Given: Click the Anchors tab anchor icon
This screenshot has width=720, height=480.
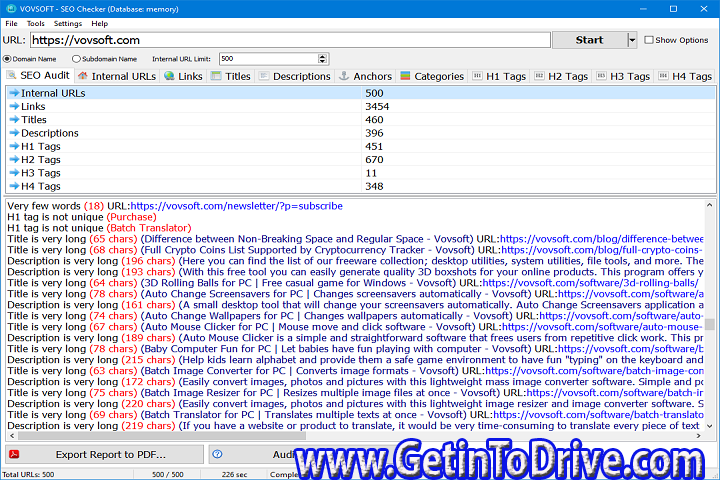Looking at the screenshot, I should click(344, 76).
